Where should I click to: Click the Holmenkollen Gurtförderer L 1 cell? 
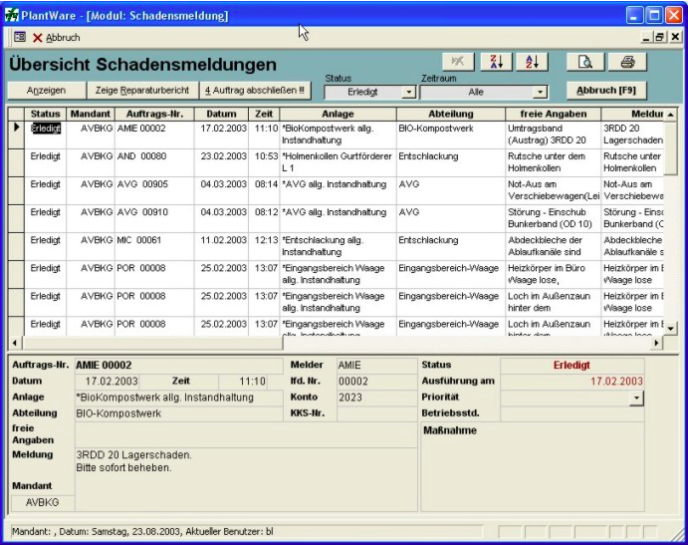[x=337, y=162]
